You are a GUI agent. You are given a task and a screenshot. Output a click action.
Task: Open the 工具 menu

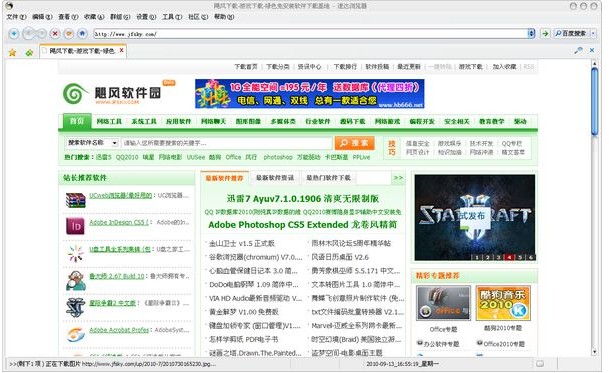click(172, 17)
